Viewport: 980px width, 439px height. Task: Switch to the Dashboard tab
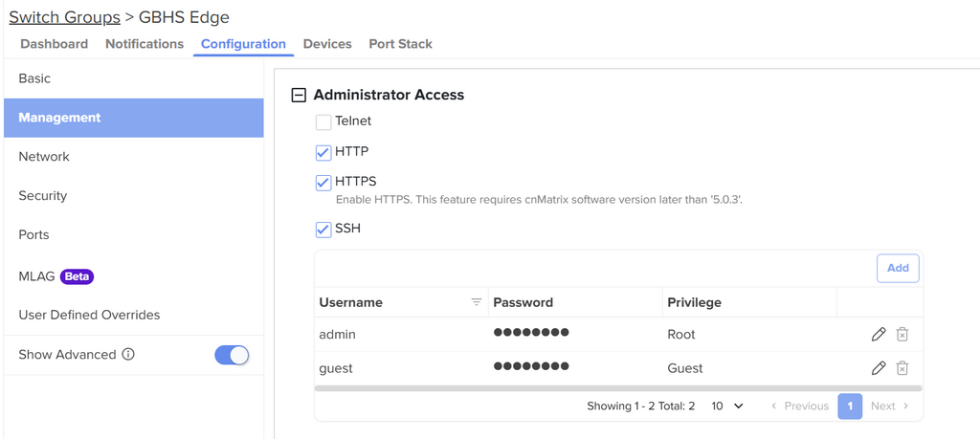point(54,44)
